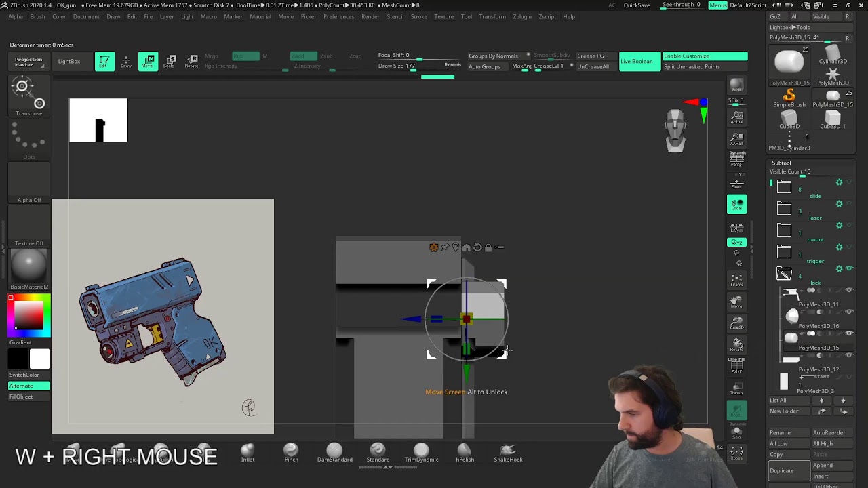Collapse the Subtool panel header
This screenshot has height=488, width=868.
tap(781, 163)
